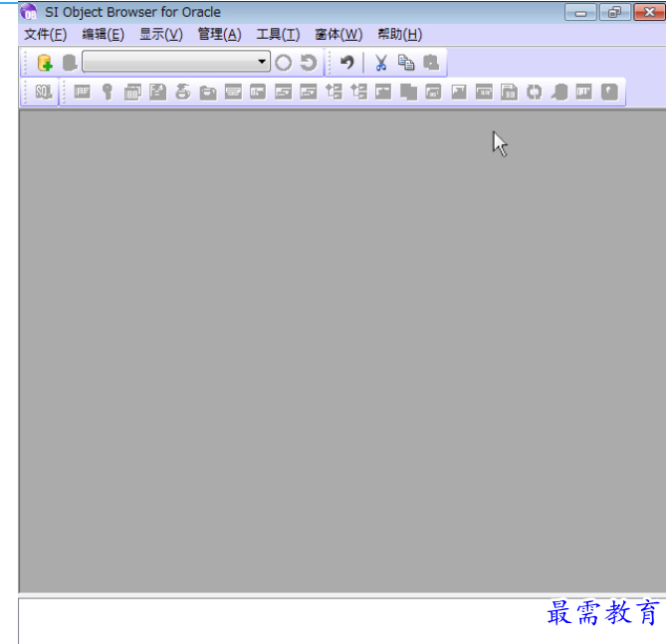Open the 窗体(W) menu
The height and width of the screenshot is (644, 668).
click(x=338, y=35)
